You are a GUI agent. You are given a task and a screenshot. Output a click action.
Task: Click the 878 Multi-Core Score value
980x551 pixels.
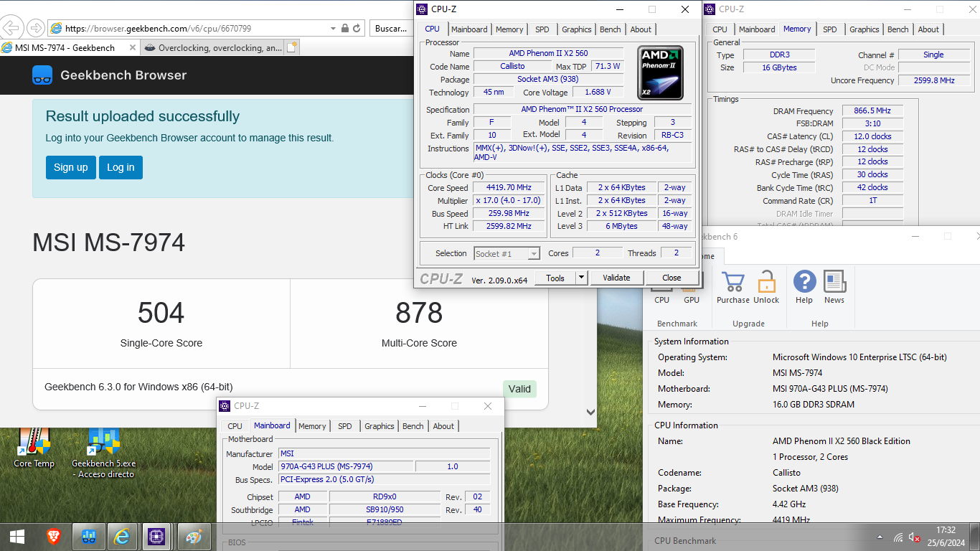pos(419,313)
